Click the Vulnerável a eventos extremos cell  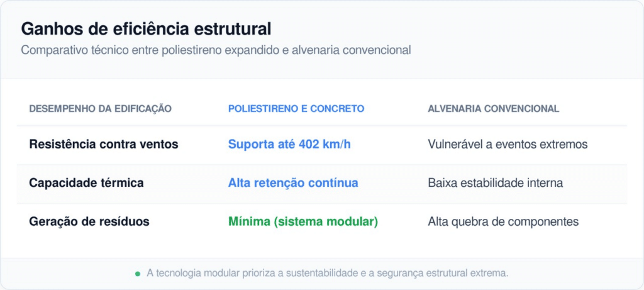tap(508, 144)
